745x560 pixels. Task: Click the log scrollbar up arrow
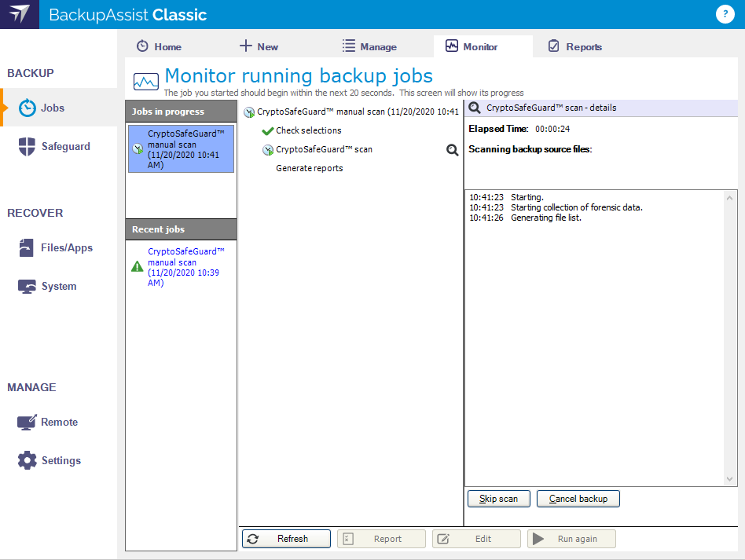click(730, 198)
